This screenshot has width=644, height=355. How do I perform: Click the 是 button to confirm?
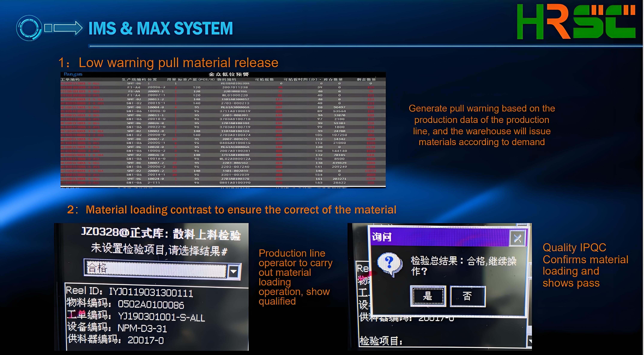428,296
